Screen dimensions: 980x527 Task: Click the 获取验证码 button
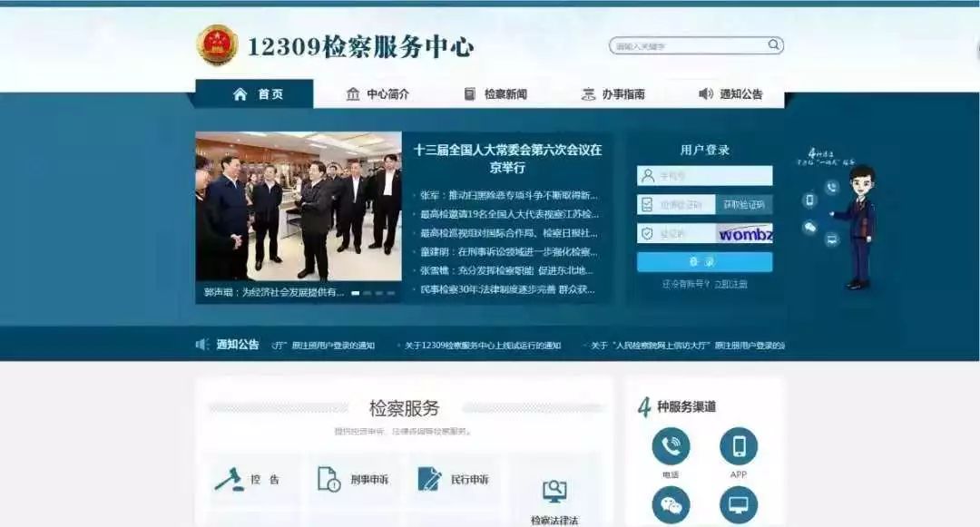[744, 205]
